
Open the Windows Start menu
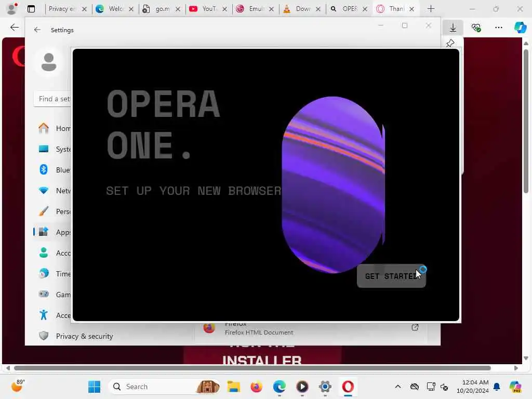coord(94,387)
